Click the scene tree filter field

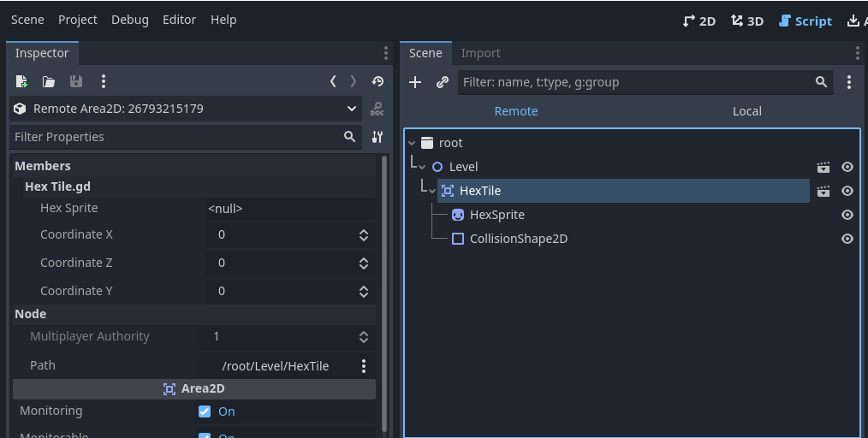645,82
